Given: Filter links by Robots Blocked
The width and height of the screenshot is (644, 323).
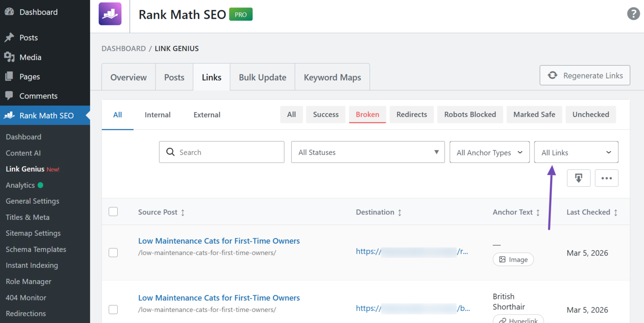Looking at the screenshot, I should (x=470, y=115).
